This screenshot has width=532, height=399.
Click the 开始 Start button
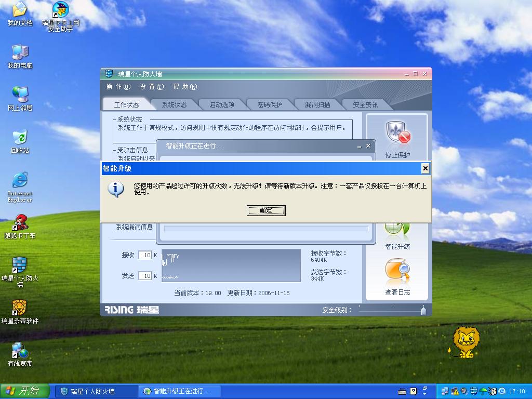click(x=25, y=391)
